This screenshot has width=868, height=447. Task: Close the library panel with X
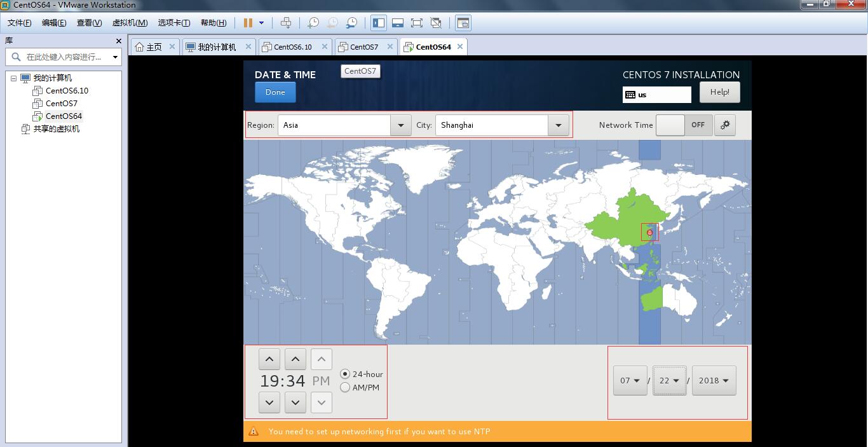click(x=118, y=41)
